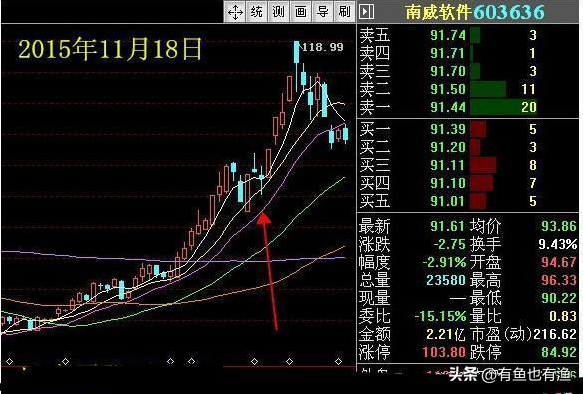Viewport: 583px width, 394px height.
Task: Click the 导 export toolbar button
Action: click(322, 12)
